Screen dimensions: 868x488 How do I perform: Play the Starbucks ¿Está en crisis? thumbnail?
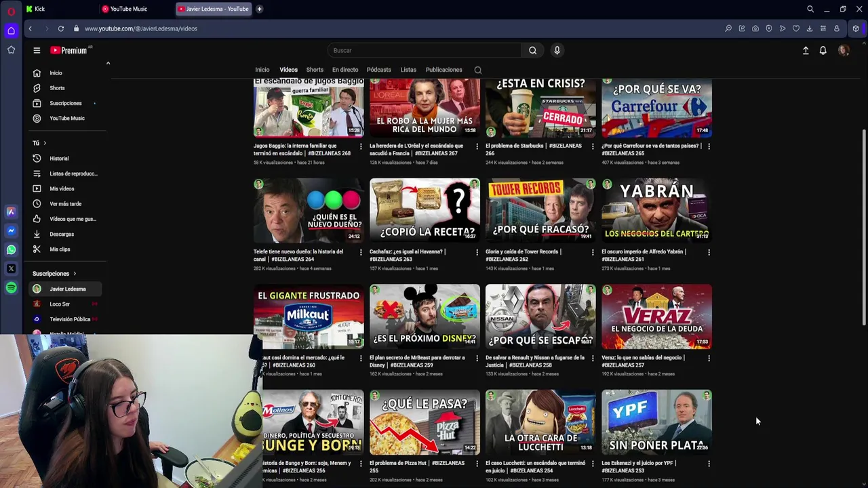point(540,107)
